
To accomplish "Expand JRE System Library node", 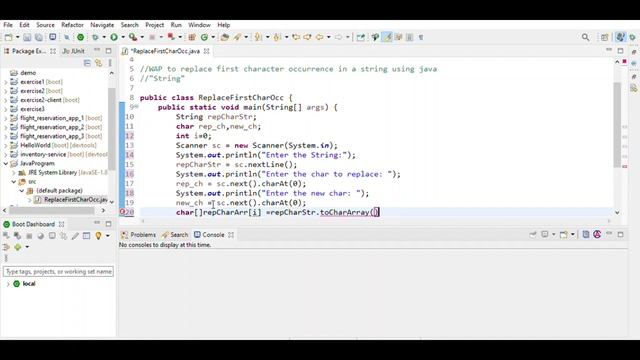I will [13, 172].
